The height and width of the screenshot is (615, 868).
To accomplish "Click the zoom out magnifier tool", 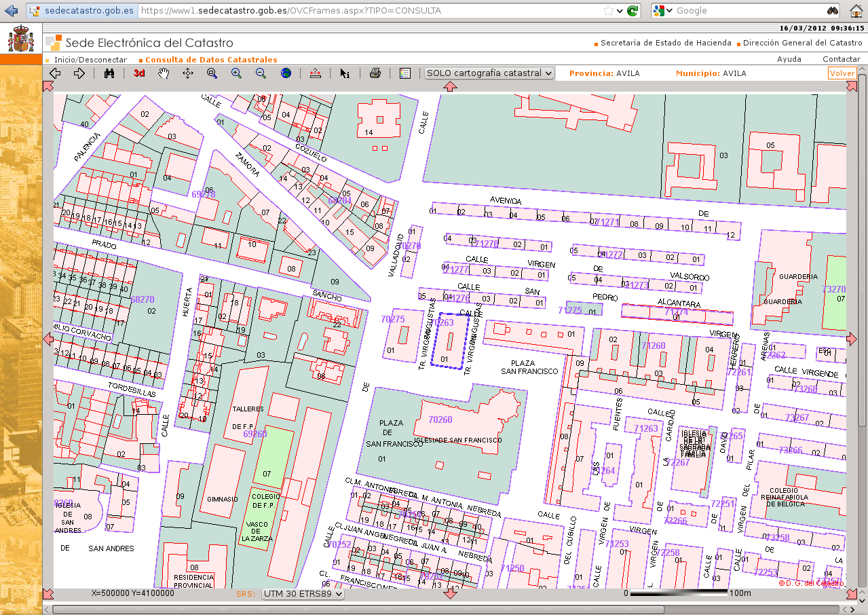I will (261, 73).
